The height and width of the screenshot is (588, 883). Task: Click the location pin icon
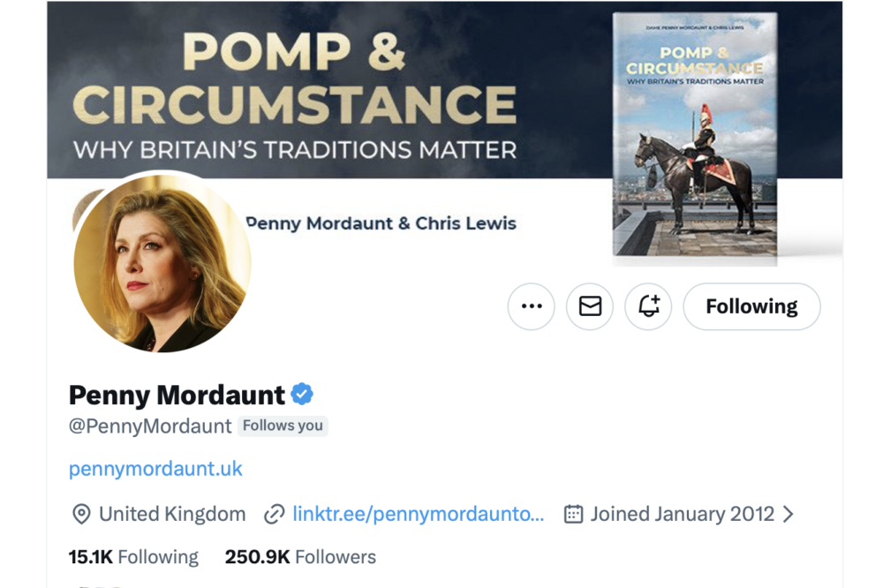coord(81,514)
